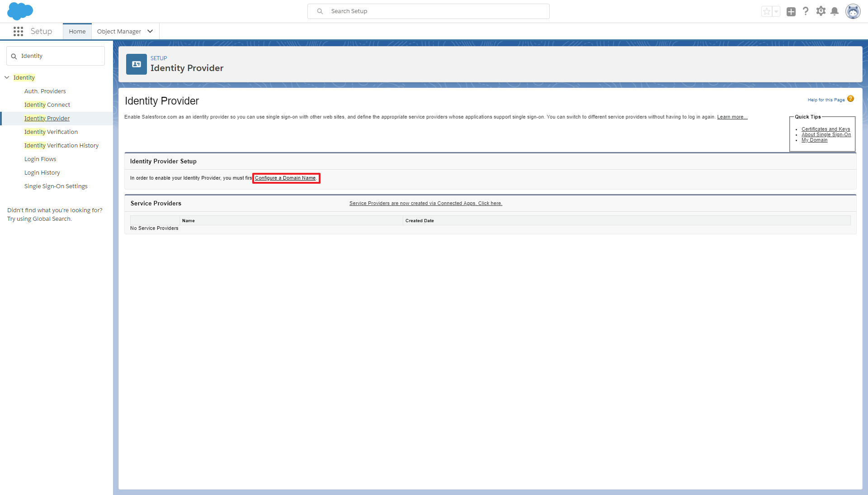Click the Identity Provider Setup section heading

pos(163,161)
